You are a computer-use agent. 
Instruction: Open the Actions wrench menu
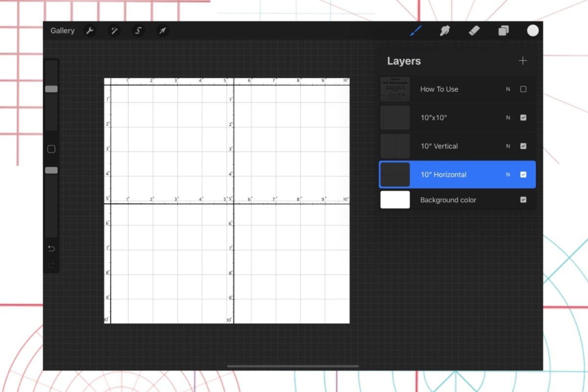click(x=90, y=31)
